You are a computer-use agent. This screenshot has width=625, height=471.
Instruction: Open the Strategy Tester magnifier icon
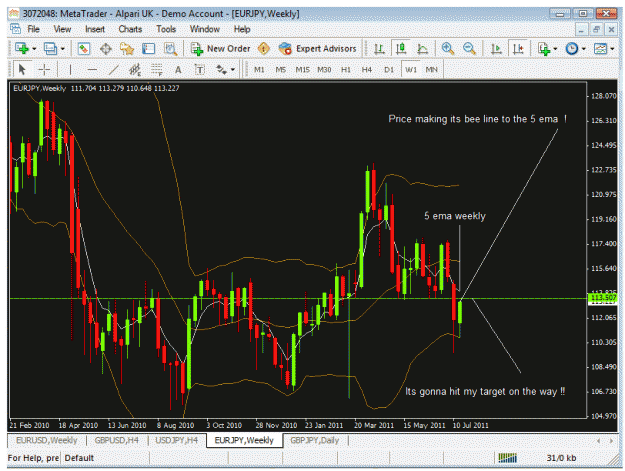(170, 49)
